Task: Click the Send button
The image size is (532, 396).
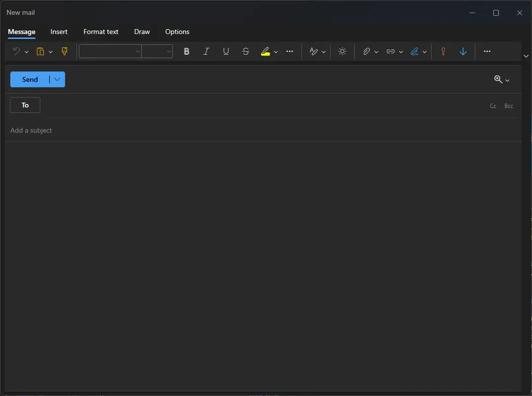Action: 30,79
